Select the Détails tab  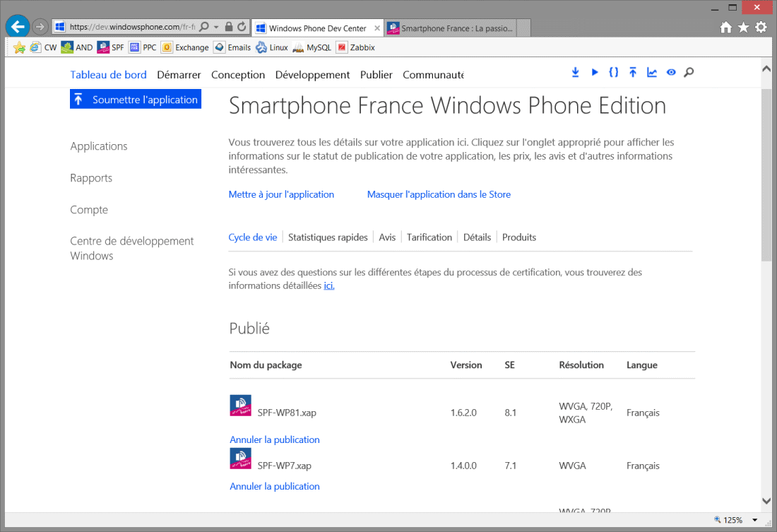(477, 237)
